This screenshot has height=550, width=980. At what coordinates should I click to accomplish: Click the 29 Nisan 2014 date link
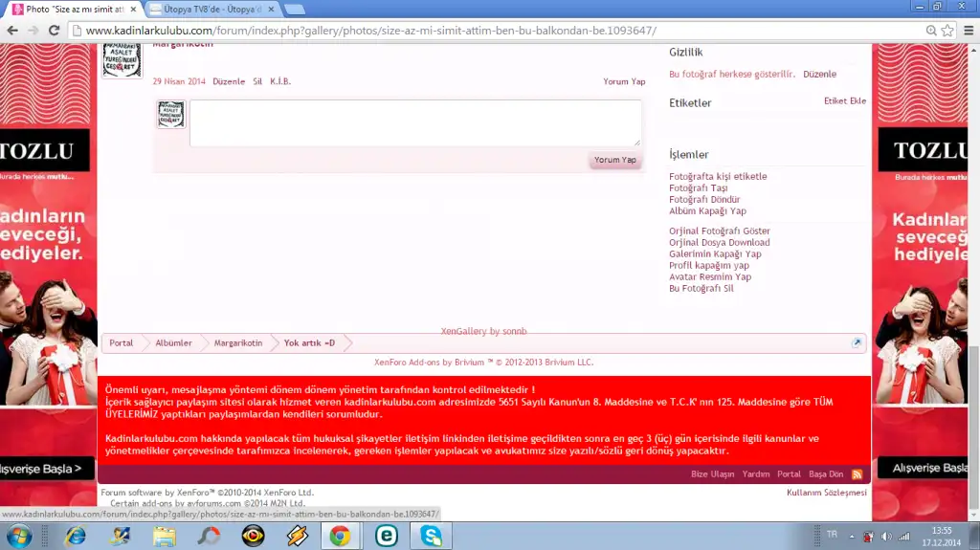[179, 81]
